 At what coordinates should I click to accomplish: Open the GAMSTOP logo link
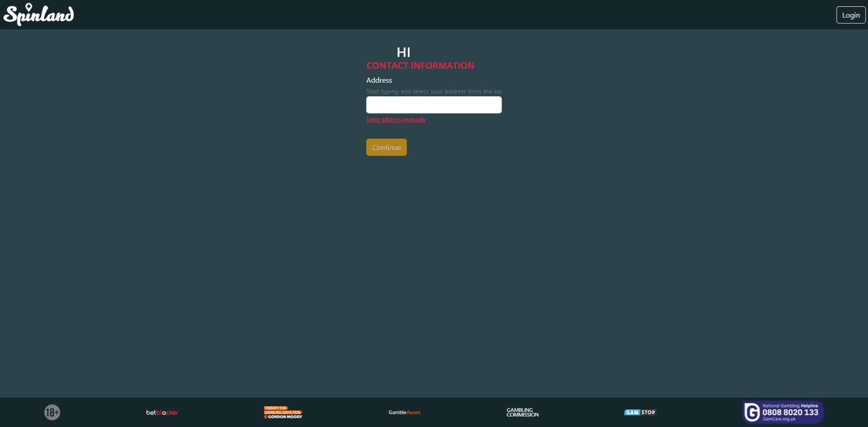point(640,413)
